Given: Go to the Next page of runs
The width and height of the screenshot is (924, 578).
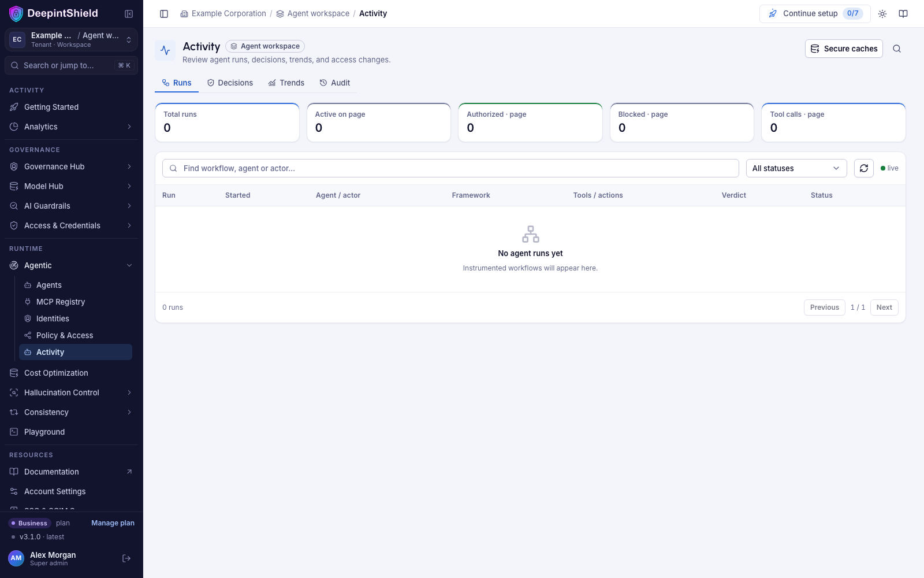Looking at the screenshot, I should [884, 307].
